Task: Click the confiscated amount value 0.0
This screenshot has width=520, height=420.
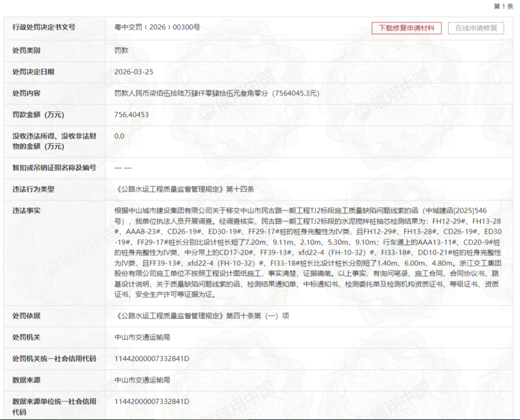Action: [x=119, y=136]
